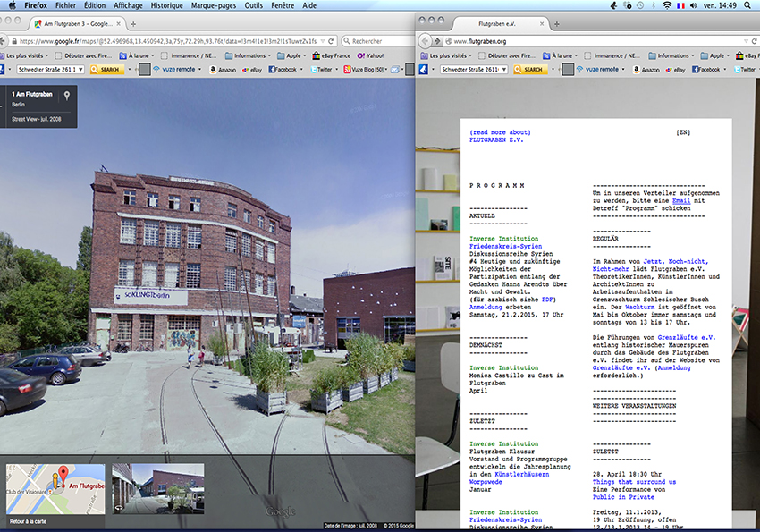Open Things that surround us link
This screenshot has height=532, width=760.
pyautogui.click(x=634, y=482)
